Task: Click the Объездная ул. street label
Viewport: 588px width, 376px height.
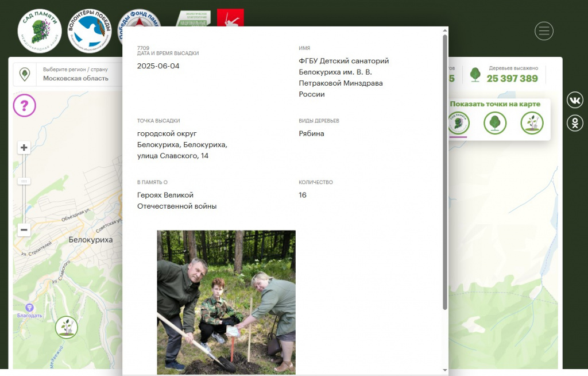Action: (x=76, y=215)
